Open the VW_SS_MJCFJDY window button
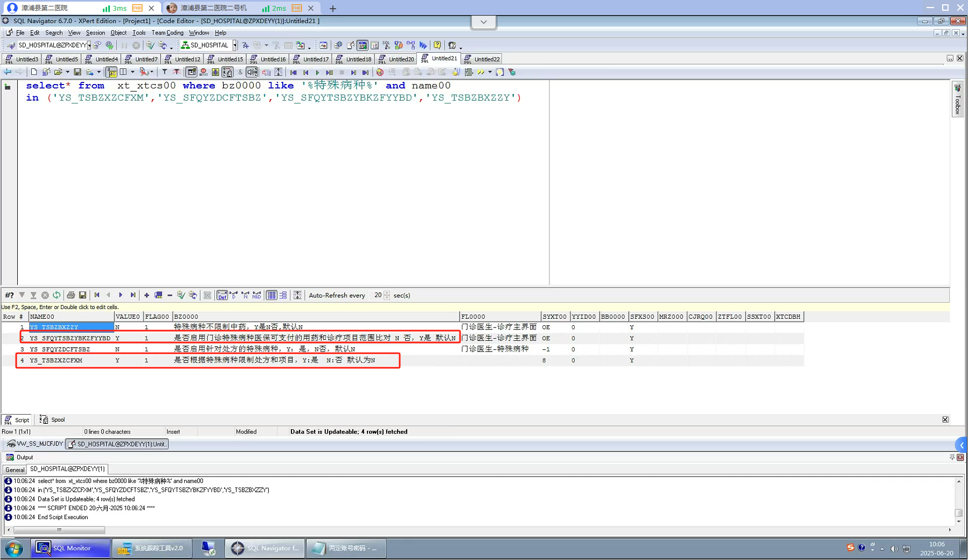 tap(35, 444)
